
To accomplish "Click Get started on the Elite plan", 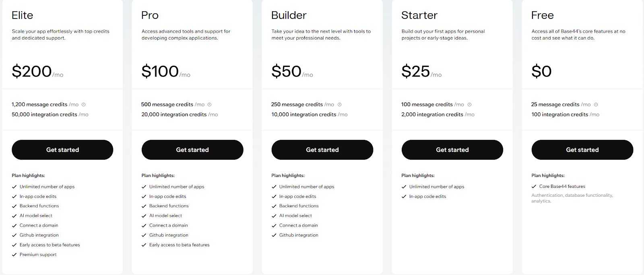I will click(62, 150).
